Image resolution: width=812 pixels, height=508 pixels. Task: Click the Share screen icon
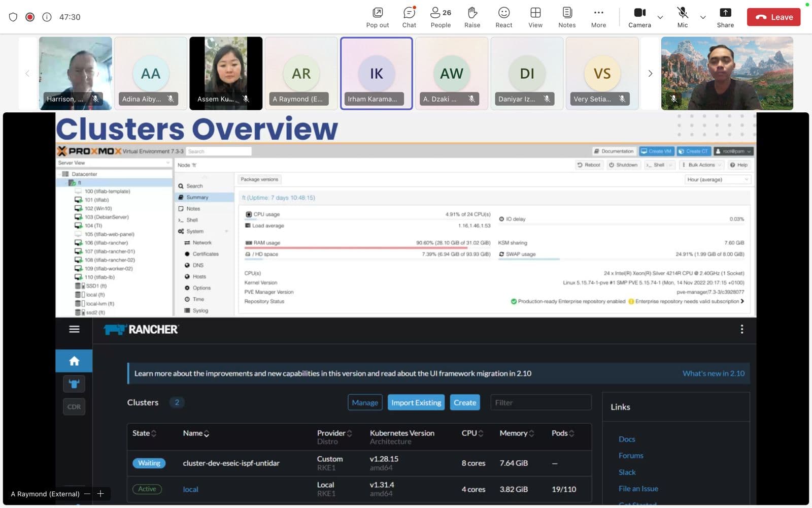pyautogui.click(x=725, y=17)
